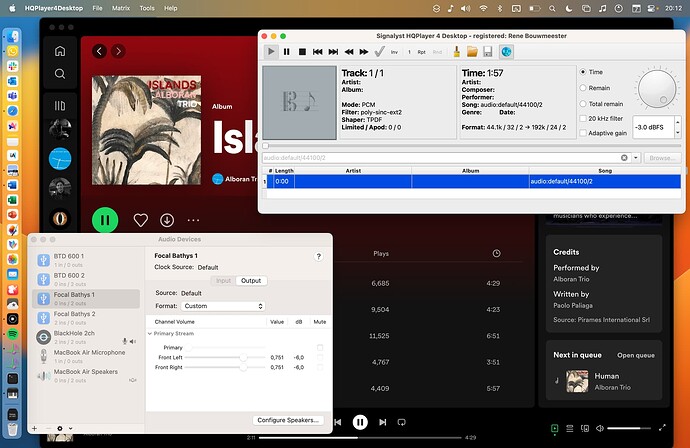The height and width of the screenshot is (448, 690).
Task: Click the broom clear-playlist icon
Action: coord(457,52)
